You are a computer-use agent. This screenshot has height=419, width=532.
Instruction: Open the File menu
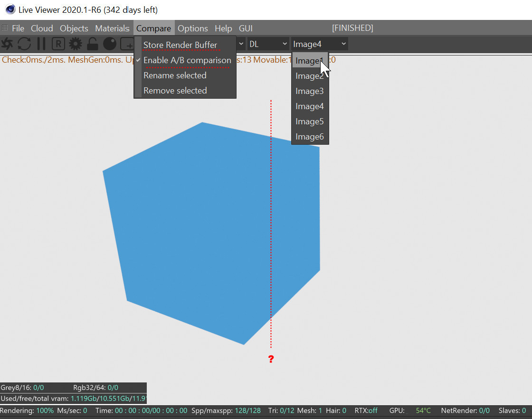pos(18,28)
